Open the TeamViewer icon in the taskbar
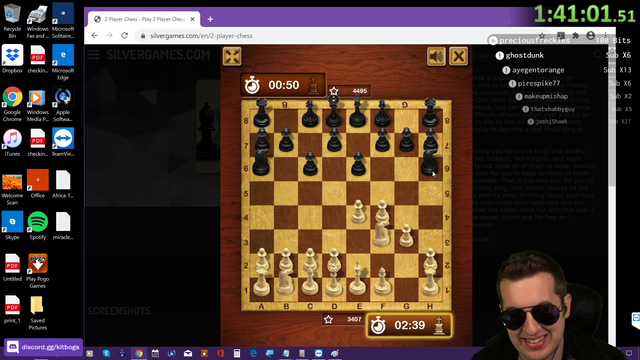 tap(318, 353)
